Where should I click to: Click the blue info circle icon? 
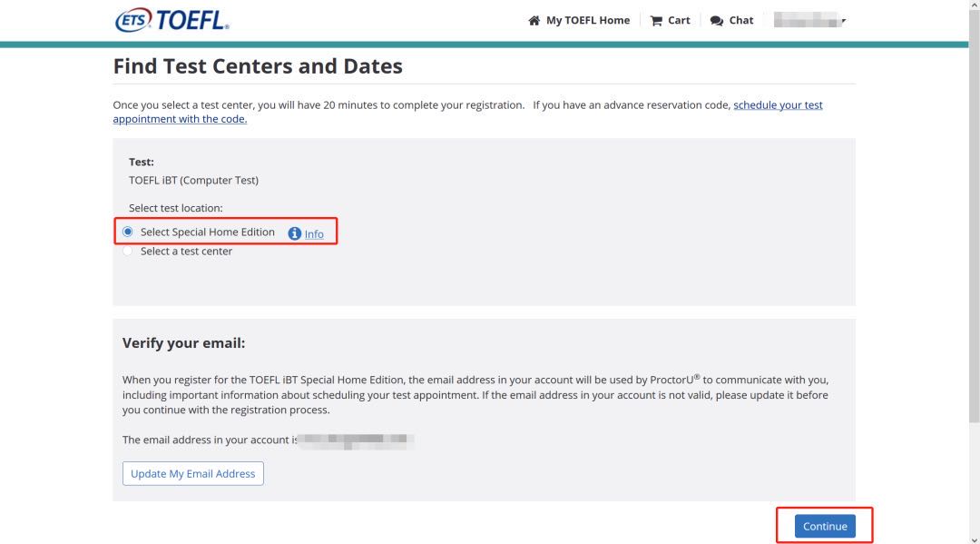294,233
